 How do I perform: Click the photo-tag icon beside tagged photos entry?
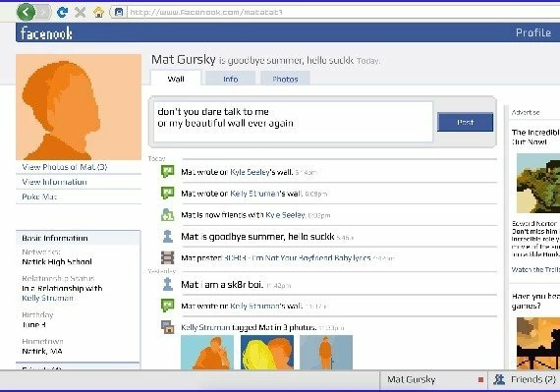click(x=167, y=327)
